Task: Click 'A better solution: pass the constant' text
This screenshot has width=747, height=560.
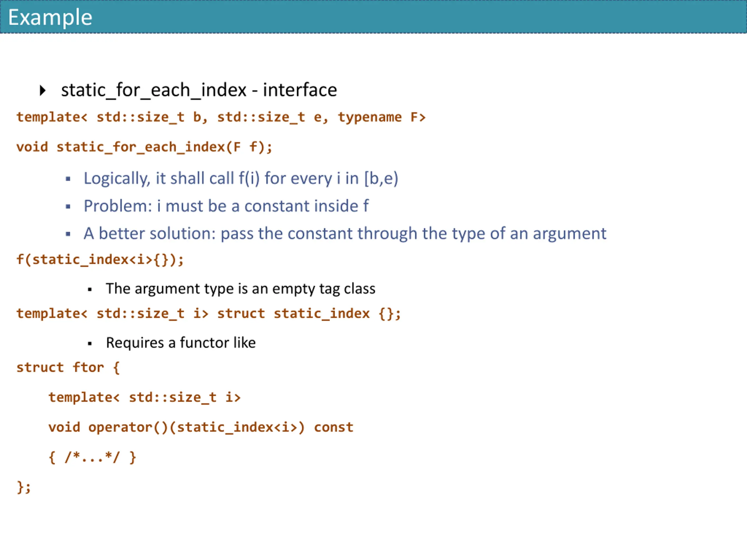Action: [x=218, y=234]
